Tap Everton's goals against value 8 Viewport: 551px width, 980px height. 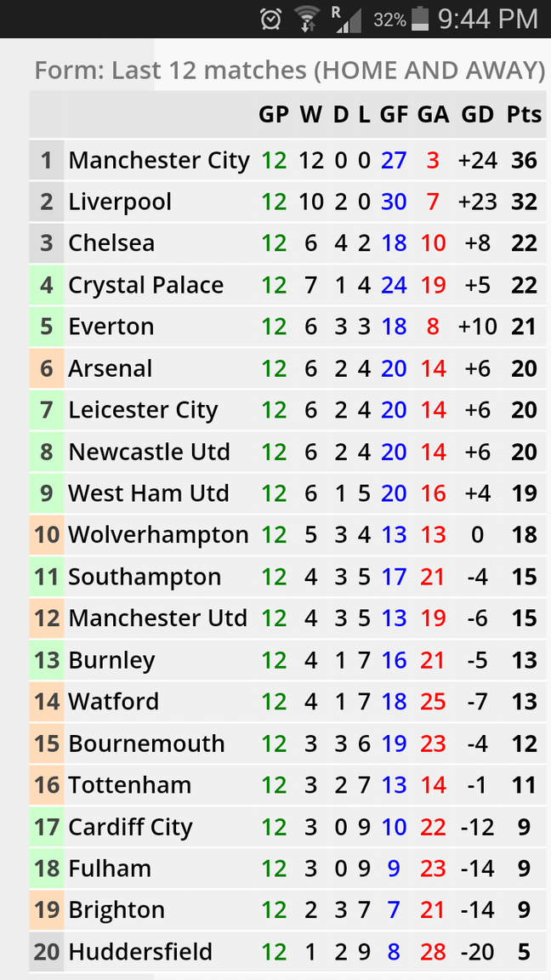(x=433, y=327)
